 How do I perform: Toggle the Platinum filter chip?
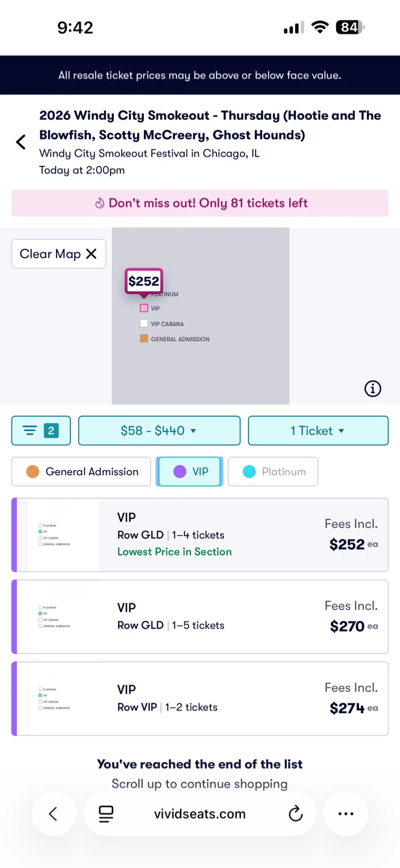pos(273,471)
